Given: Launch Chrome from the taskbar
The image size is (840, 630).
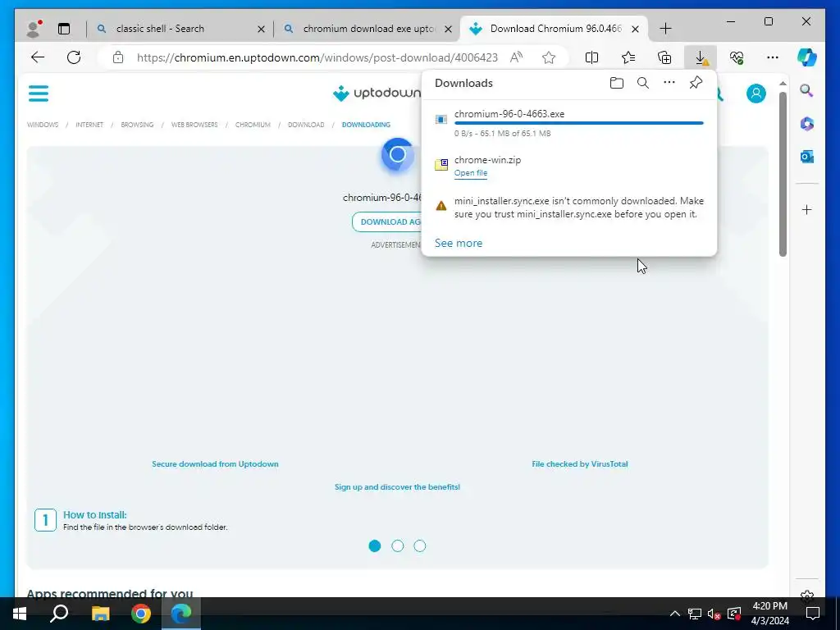Looking at the screenshot, I should click(x=141, y=614).
